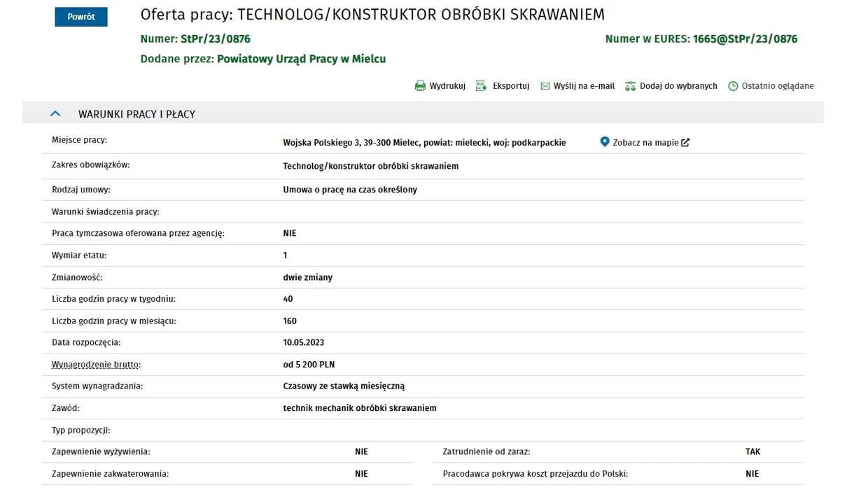Click start date 10.05.2023

pyautogui.click(x=304, y=343)
